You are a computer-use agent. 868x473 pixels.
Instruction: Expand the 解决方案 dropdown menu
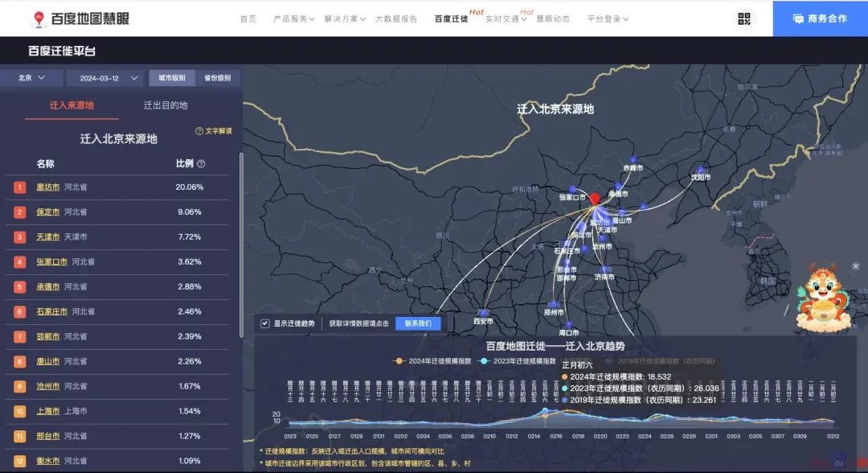(x=344, y=19)
